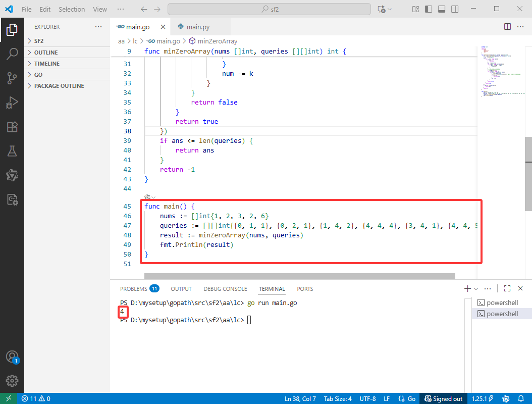Toggle Primary Side Bar visibility

(x=429, y=9)
